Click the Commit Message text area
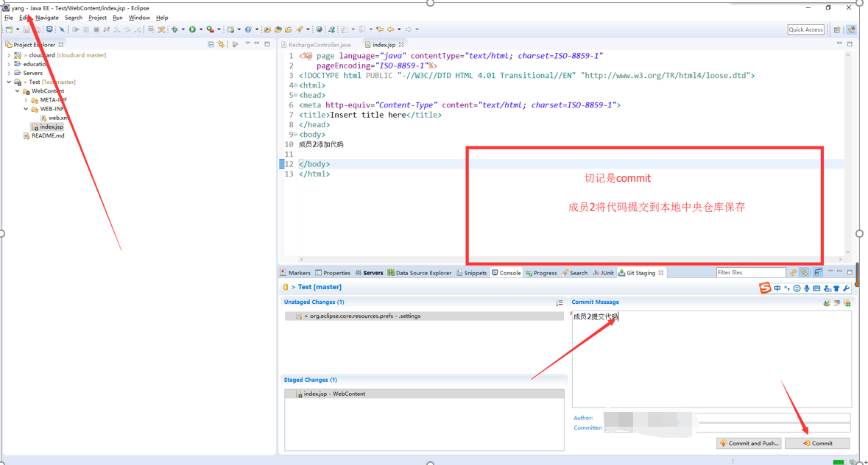 [x=711, y=359]
